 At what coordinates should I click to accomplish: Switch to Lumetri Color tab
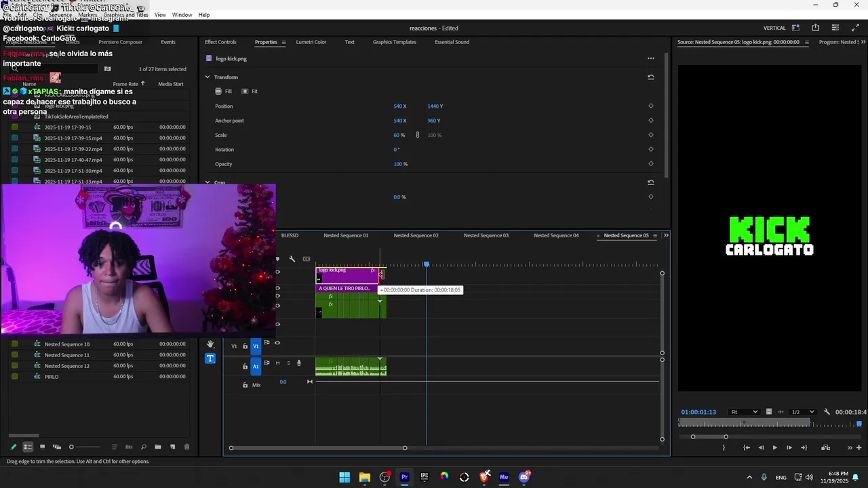[311, 42]
